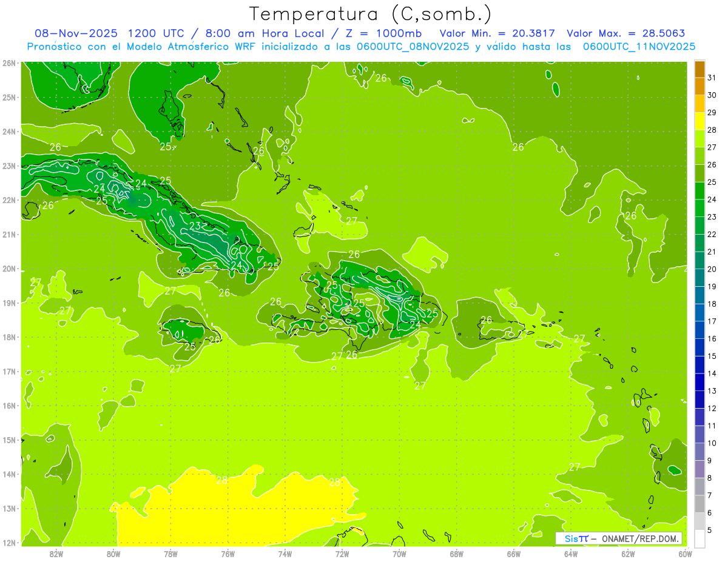Click the orange color bar segment between 30 and 31
728x562 pixels.
tap(699, 87)
